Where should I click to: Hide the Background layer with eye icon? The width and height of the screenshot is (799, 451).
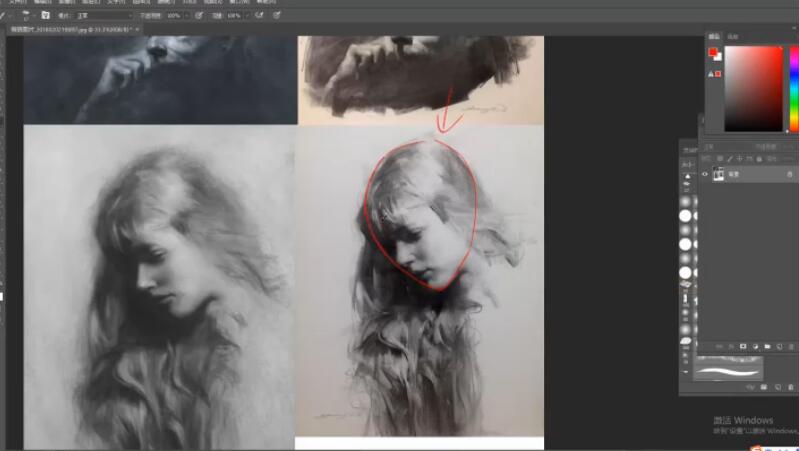705,174
